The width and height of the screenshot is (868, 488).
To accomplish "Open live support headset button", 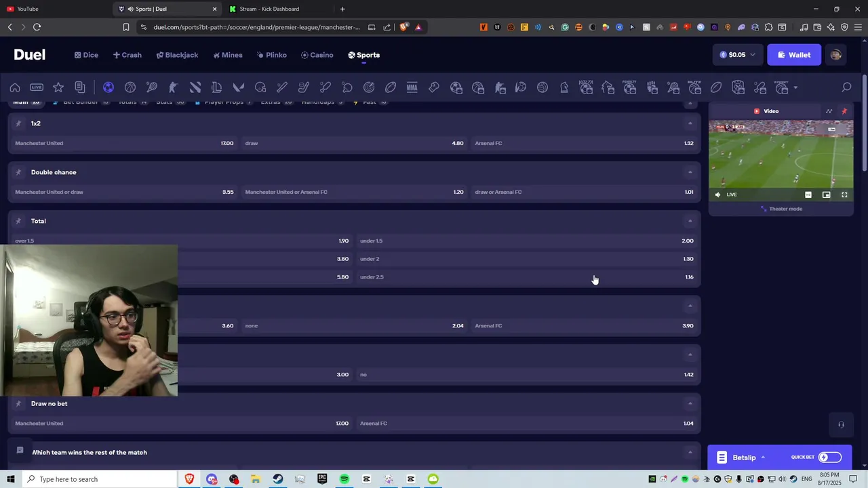I will coord(841,425).
